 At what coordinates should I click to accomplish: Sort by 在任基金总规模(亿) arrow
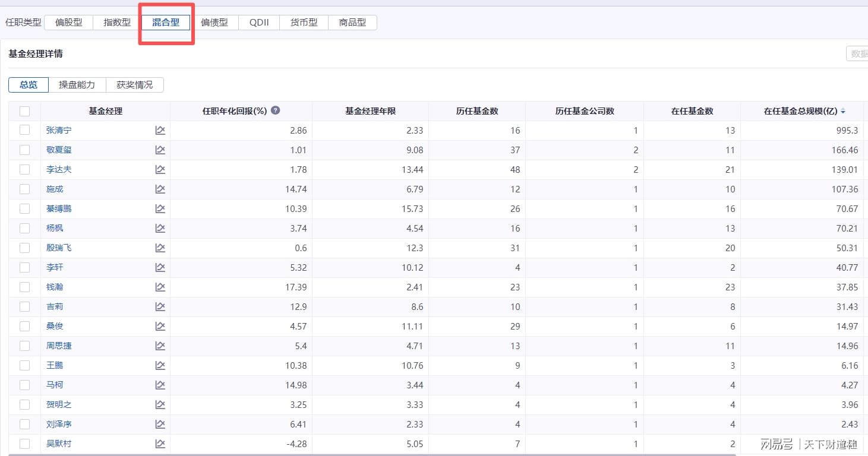843,112
